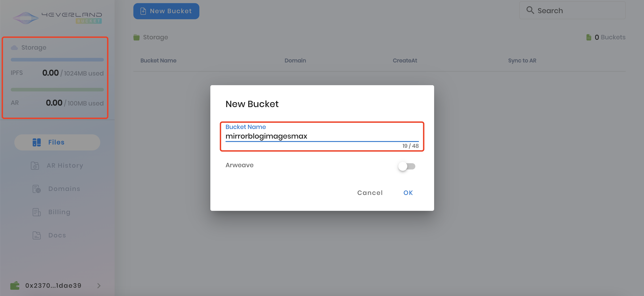The height and width of the screenshot is (296, 644).
Task: Click the green wallet icon
Action: click(x=15, y=285)
